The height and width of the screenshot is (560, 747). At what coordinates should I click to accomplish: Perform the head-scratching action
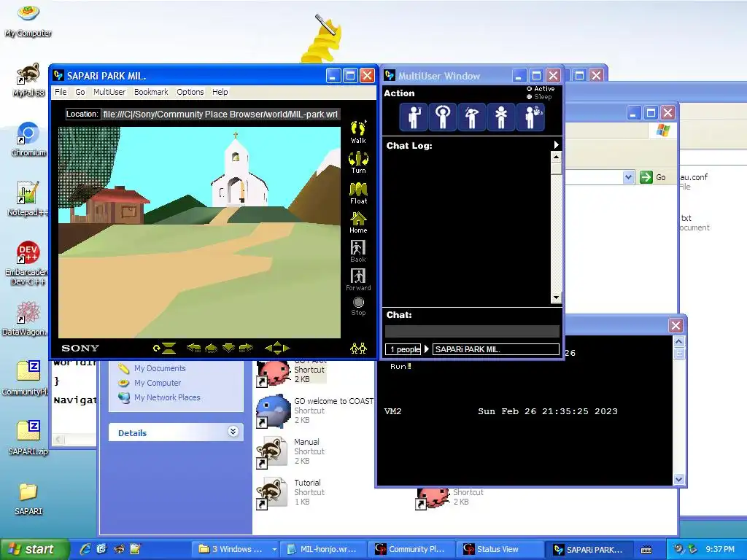(472, 117)
